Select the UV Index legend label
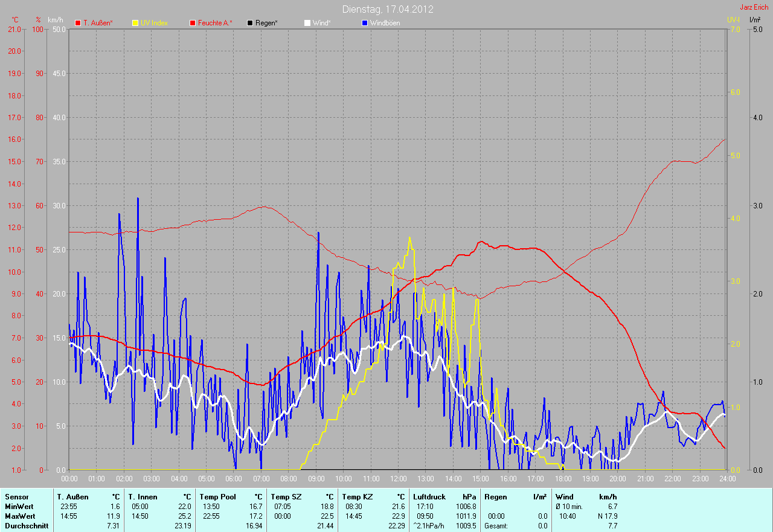Image resolution: width=773 pixels, height=532 pixels. point(154,23)
